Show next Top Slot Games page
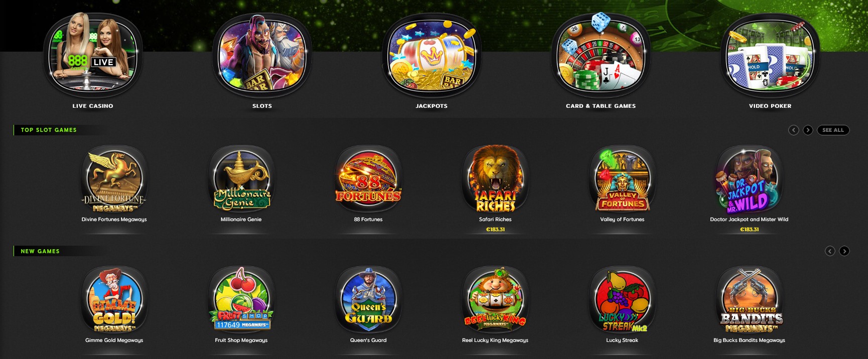This screenshot has height=359, width=868. point(808,130)
